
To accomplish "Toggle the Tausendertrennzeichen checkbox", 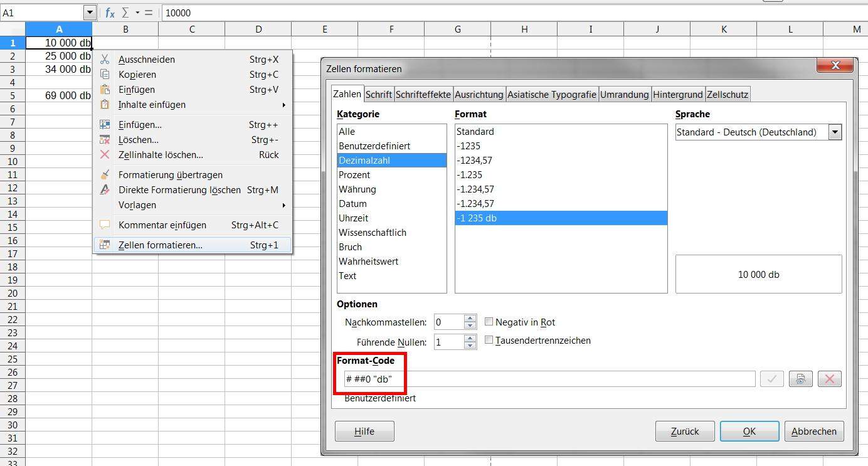I will coord(489,341).
